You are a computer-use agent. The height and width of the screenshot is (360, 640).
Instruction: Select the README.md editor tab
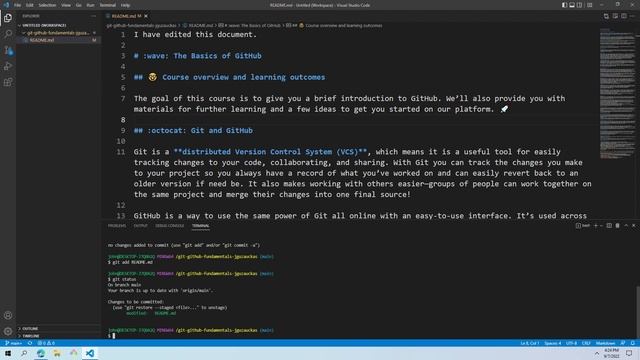pos(126,16)
